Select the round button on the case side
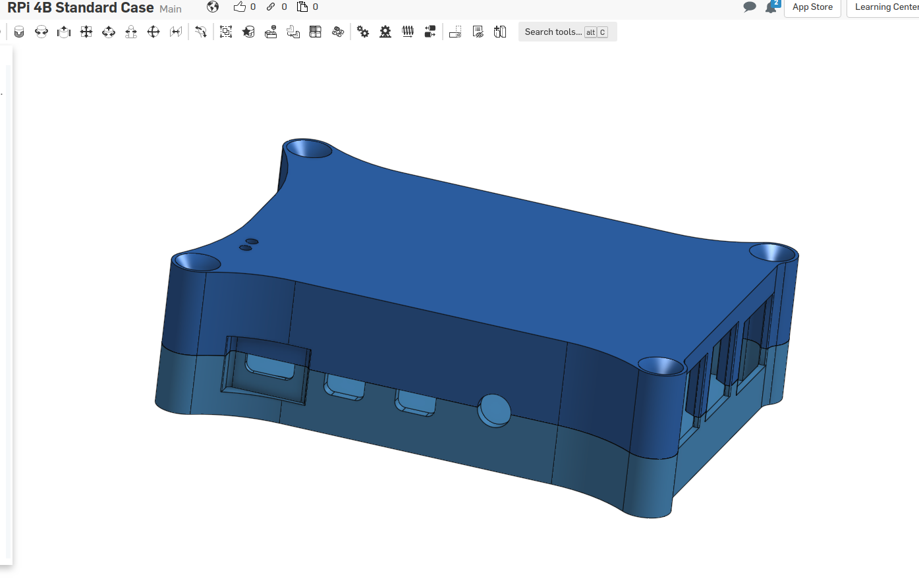This screenshot has height=588, width=919. (x=494, y=410)
